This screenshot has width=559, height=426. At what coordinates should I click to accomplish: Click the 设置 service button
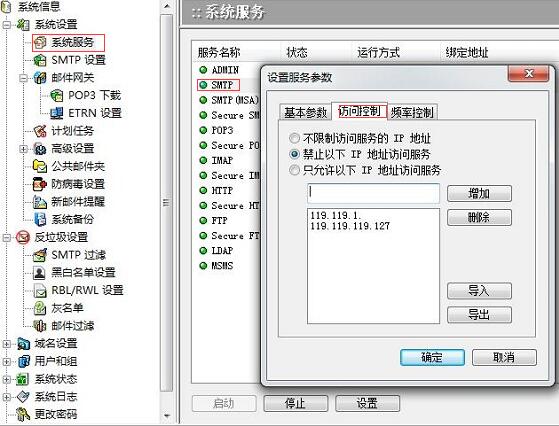pos(368,404)
